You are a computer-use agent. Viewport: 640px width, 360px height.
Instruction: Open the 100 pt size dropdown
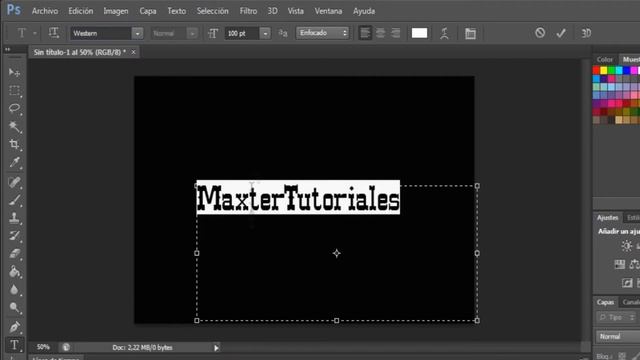click(265, 33)
